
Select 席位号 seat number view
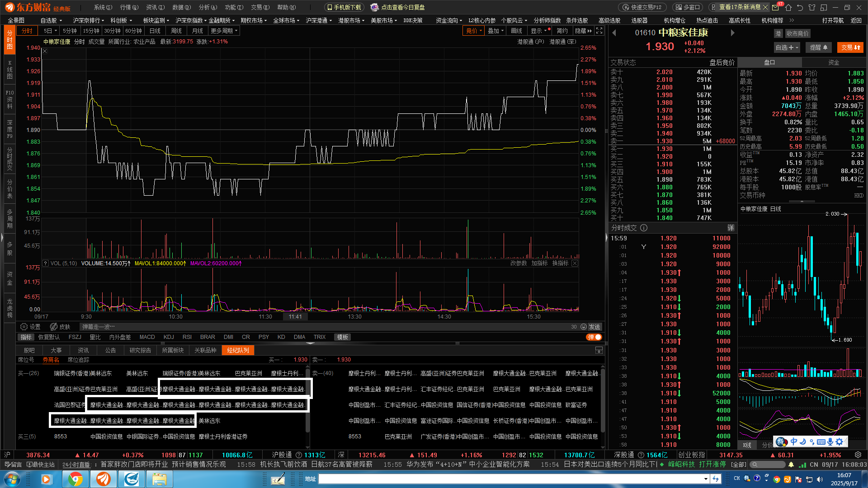point(26,360)
